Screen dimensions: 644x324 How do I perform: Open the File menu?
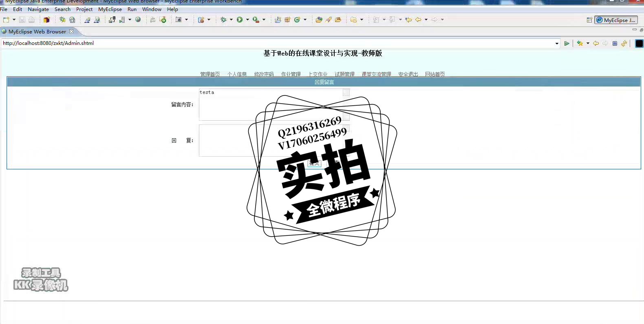pyautogui.click(x=4, y=9)
